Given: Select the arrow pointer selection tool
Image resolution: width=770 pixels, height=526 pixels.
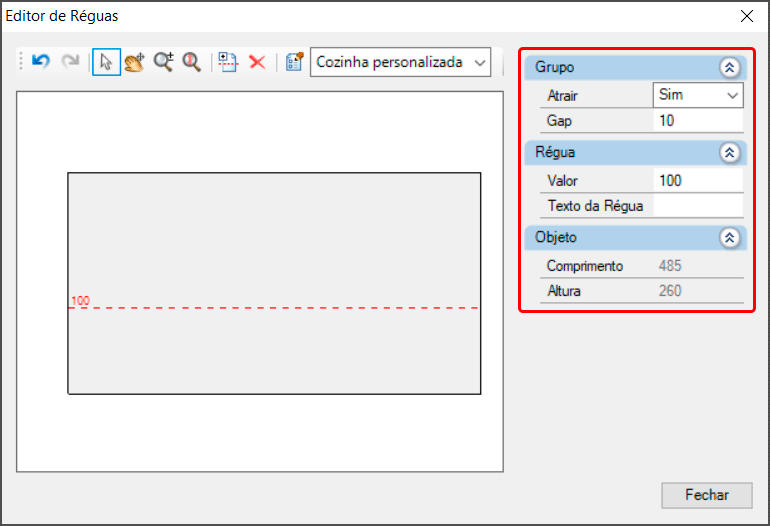Looking at the screenshot, I should [x=106, y=62].
